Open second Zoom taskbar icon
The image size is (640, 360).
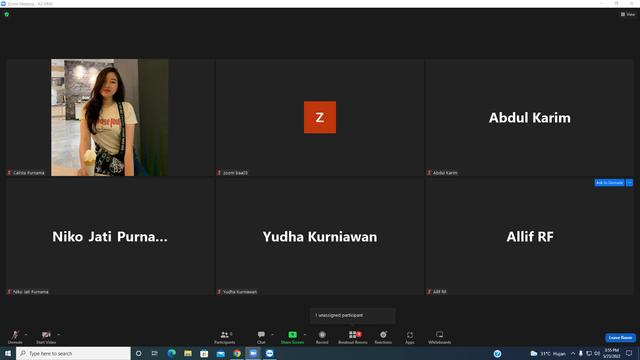(x=269, y=353)
